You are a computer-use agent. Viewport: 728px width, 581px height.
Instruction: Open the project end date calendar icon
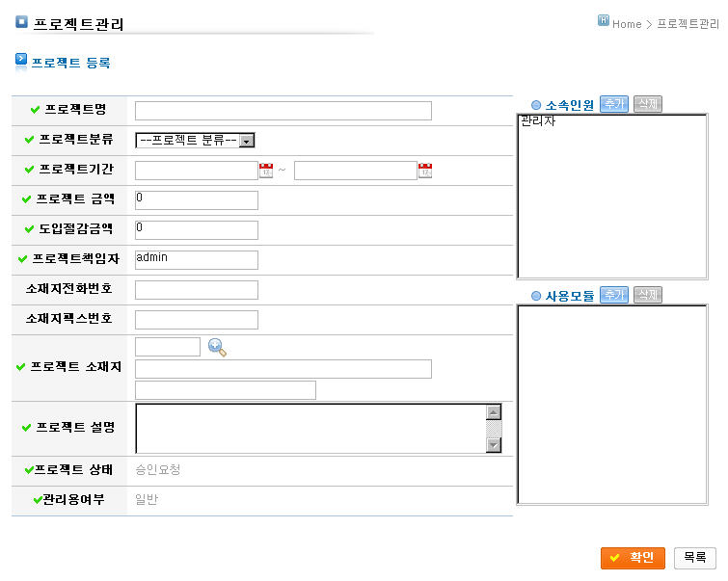[424, 171]
